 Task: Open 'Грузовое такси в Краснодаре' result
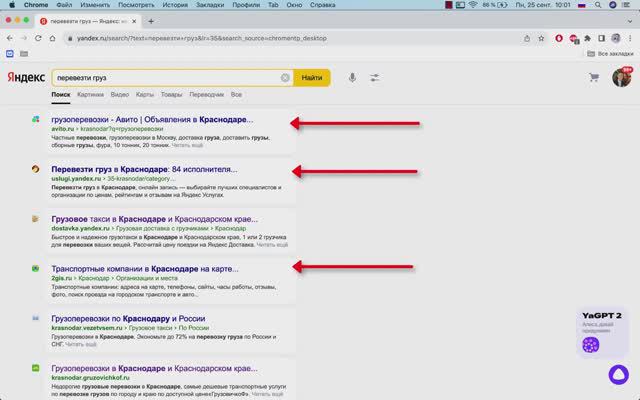click(155, 219)
